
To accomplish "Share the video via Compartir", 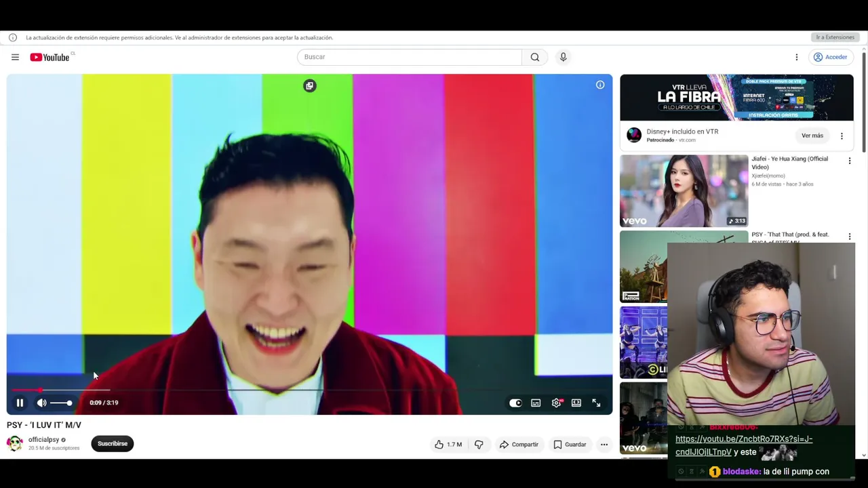I will [x=519, y=445].
